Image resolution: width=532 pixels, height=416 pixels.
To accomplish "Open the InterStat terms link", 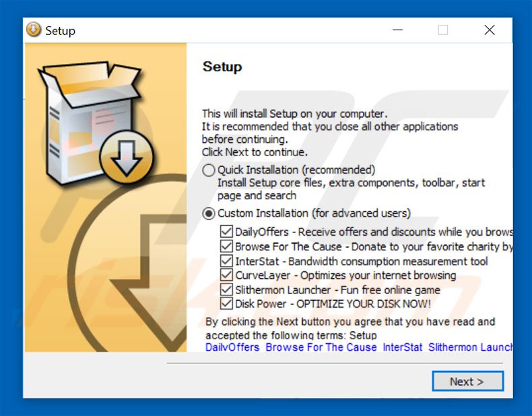I will (403, 347).
